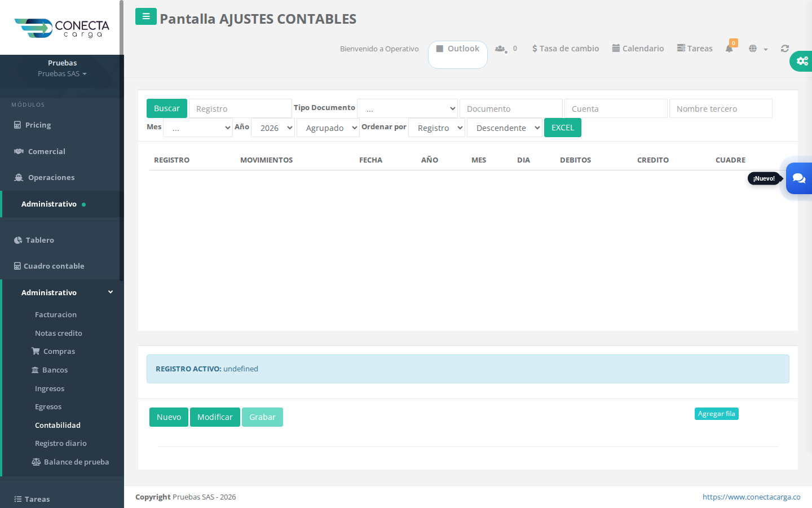Export using the EXCEL button
This screenshot has height=508, width=812.
point(563,128)
